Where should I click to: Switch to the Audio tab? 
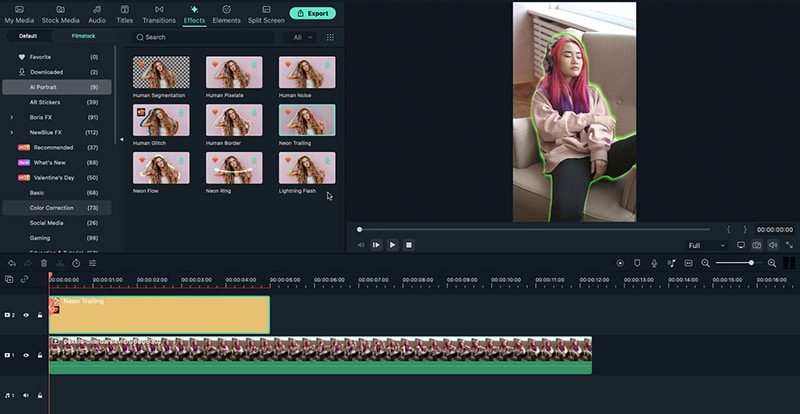coord(97,15)
